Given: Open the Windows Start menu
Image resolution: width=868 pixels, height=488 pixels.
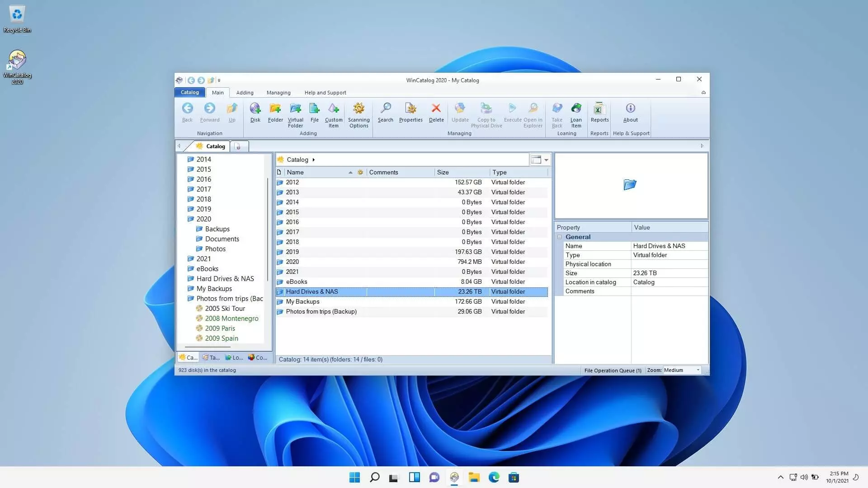Looking at the screenshot, I should (x=354, y=477).
